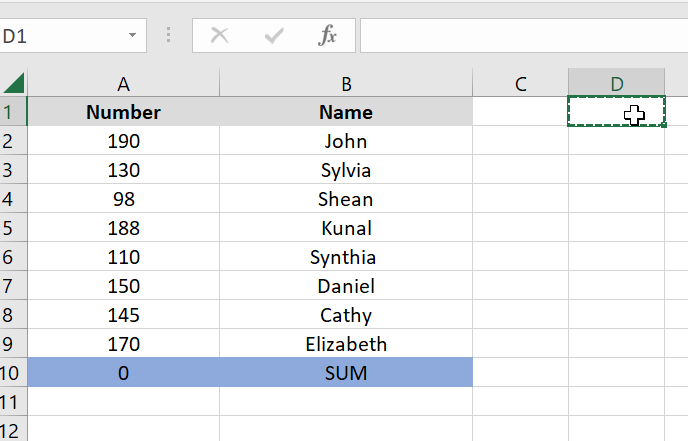Click the Name Box showing D1

(60, 36)
